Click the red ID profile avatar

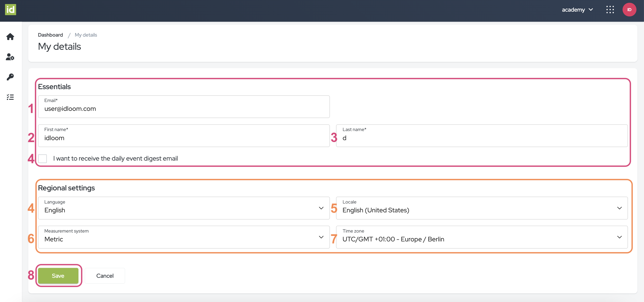click(629, 10)
